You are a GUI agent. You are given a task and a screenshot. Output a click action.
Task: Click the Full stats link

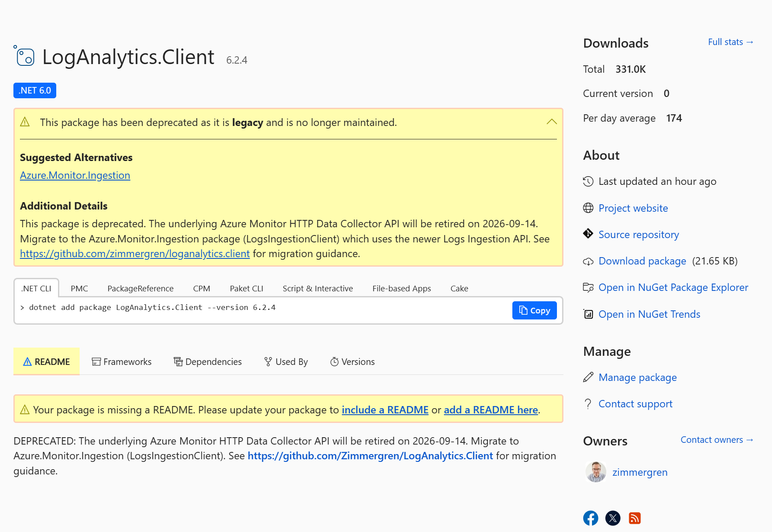[730, 42]
